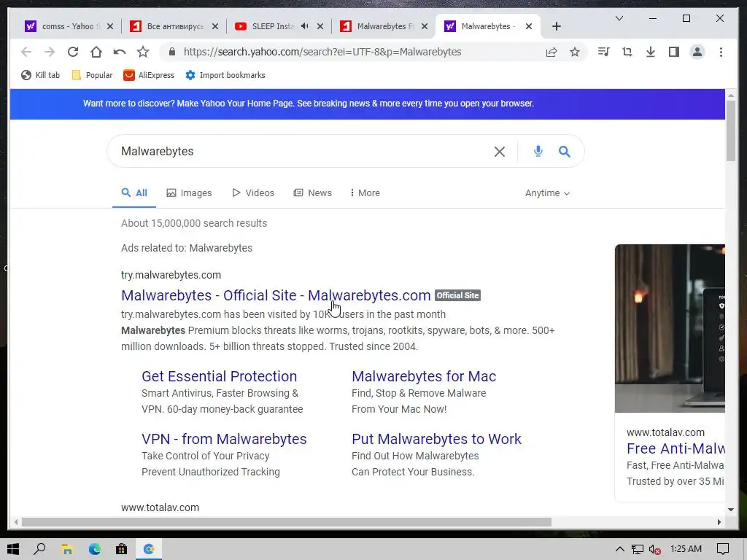Switch to Videos results
Screen dimensions: 747x560
click(253, 192)
